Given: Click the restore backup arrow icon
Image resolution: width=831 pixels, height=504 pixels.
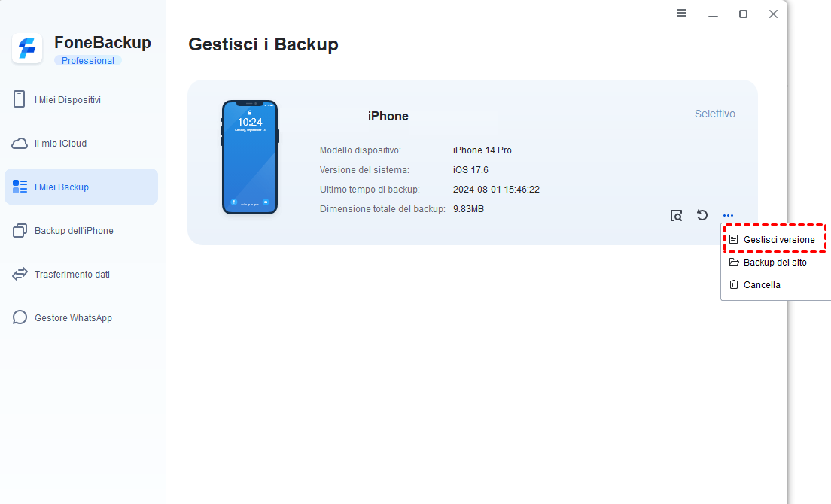Looking at the screenshot, I should click(x=702, y=215).
